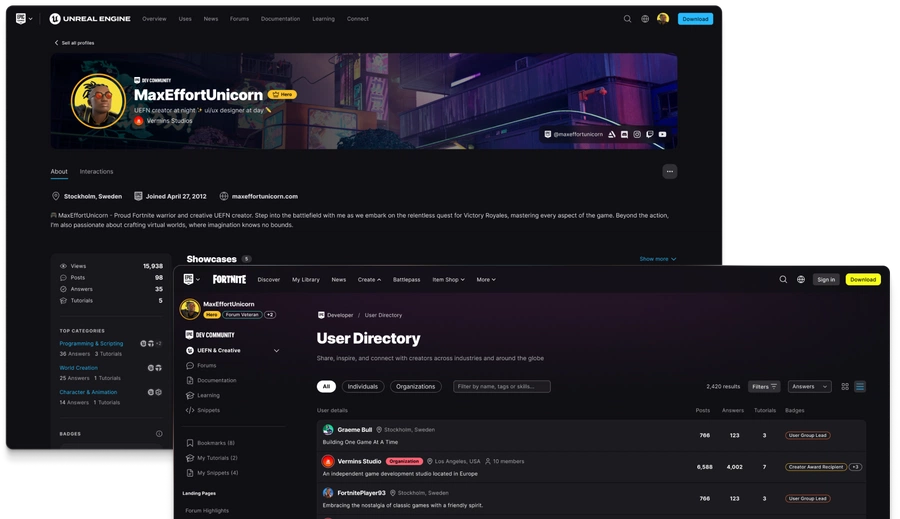Select the Individuals filter pill

(362, 386)
